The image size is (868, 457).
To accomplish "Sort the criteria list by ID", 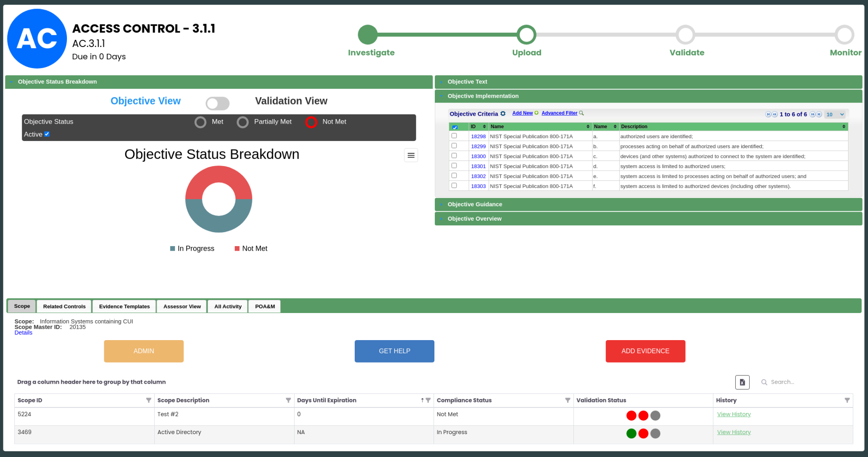I will tap(484, 126).
